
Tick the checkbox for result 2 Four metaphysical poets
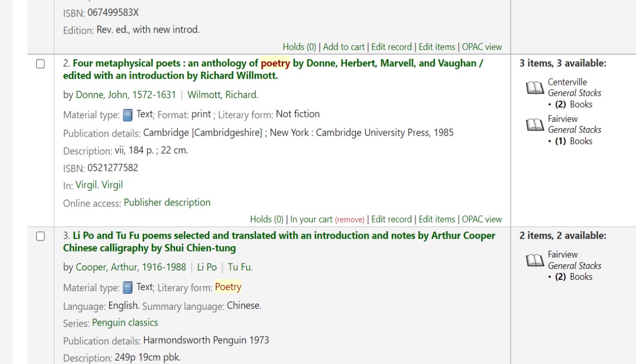point(41,64)
